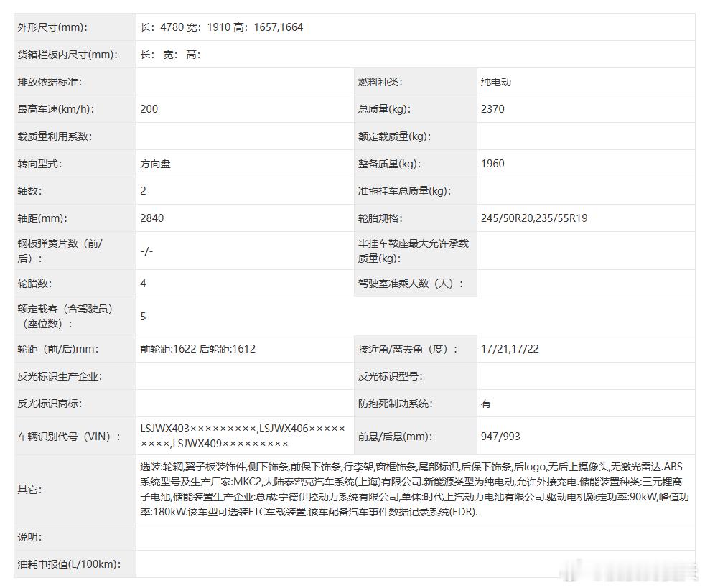Click the 其它 label
Viewport: 705px width, 588px height.
pyautogui.click(x=29, y=490)
